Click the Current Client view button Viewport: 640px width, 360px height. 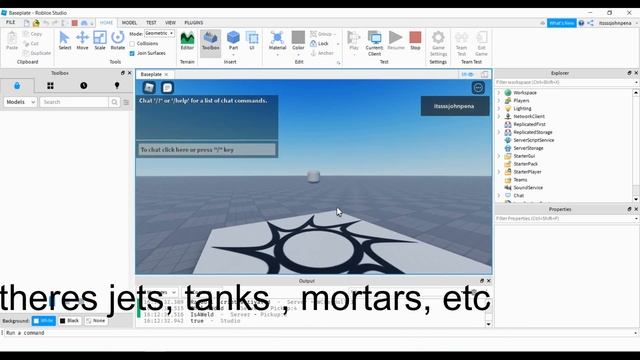[x=374, y=42]
